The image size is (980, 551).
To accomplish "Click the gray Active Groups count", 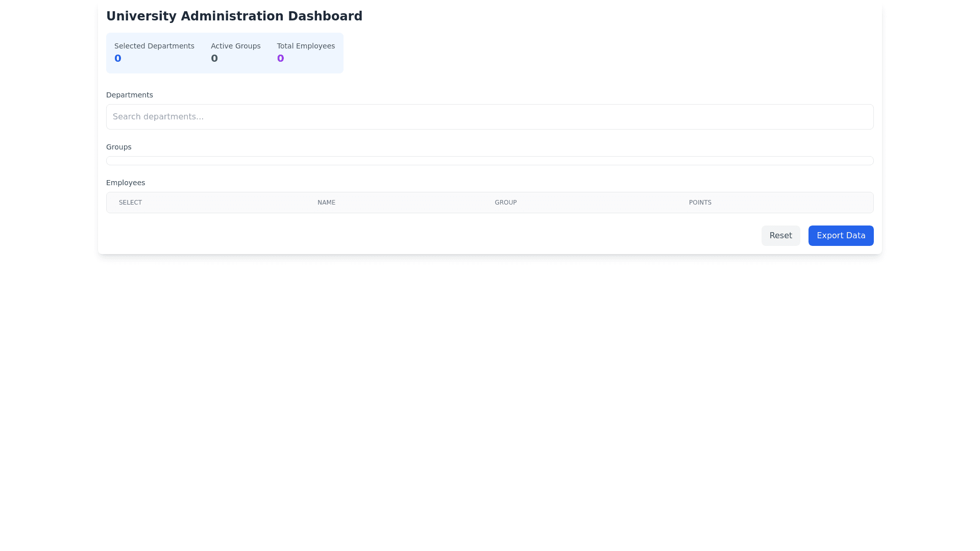I will pyautogui.click(x=214, y=59).
